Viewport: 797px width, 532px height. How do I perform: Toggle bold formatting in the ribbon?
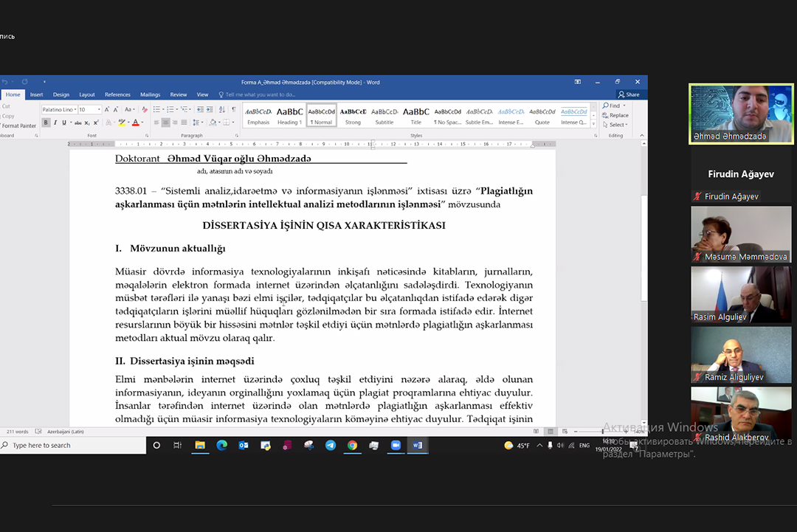point(45,122)
